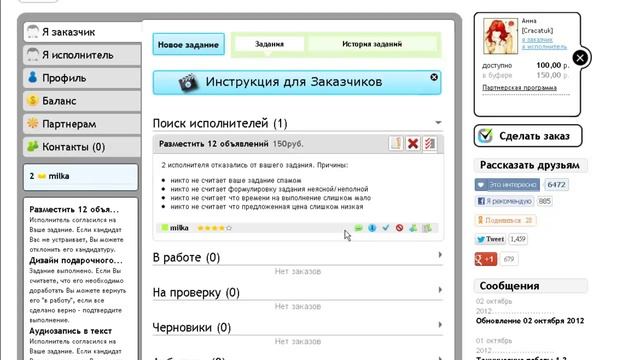The width and height of the screenshot is (640, 360).
Task: Collapse the Поиск исполнителей section arrow
Action: 438,122
